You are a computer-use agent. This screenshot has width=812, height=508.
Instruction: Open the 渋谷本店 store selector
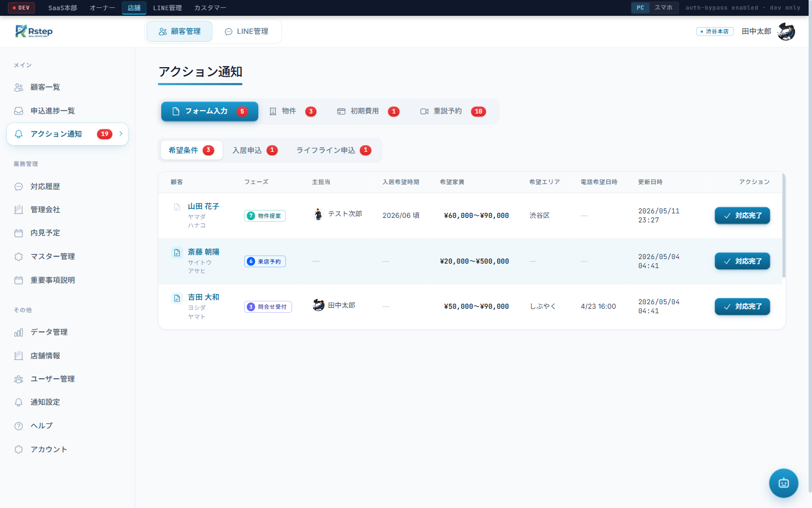click(x=715, y=32)
